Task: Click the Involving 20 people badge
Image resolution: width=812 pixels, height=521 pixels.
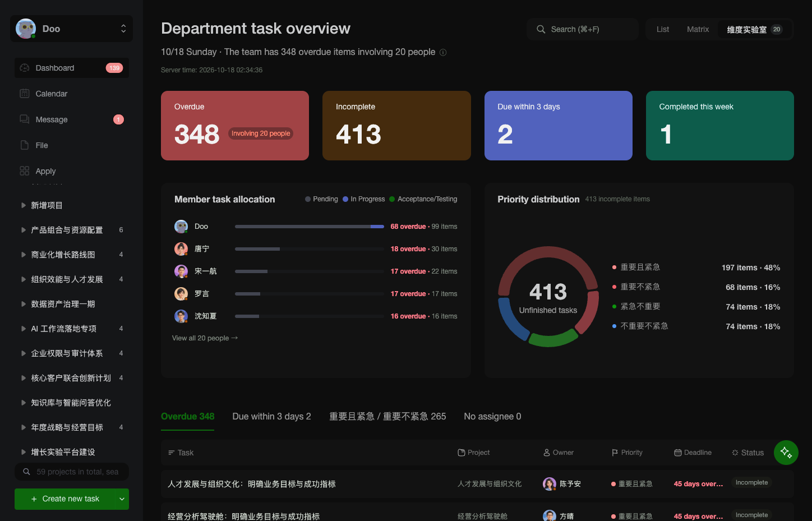Action: click(261, 133)
